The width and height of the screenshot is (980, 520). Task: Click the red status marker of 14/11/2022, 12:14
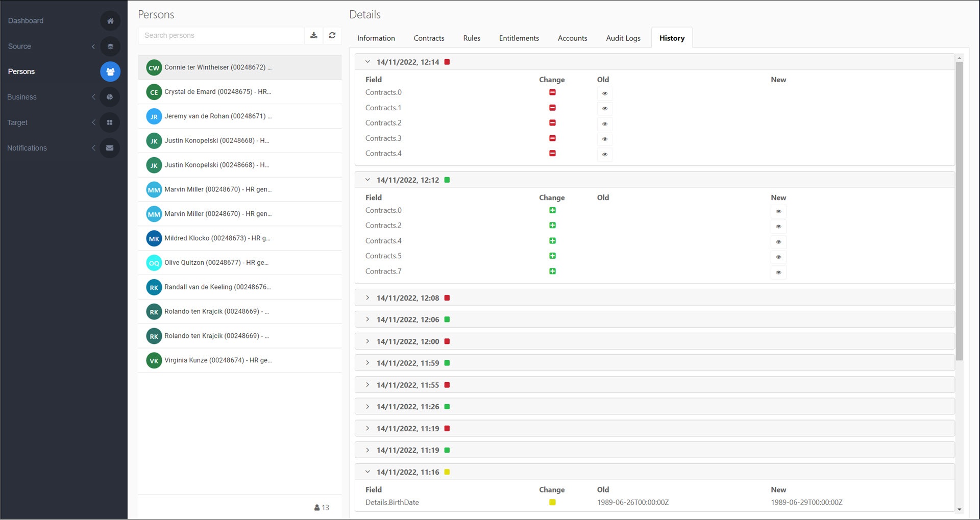coord(447,62)
